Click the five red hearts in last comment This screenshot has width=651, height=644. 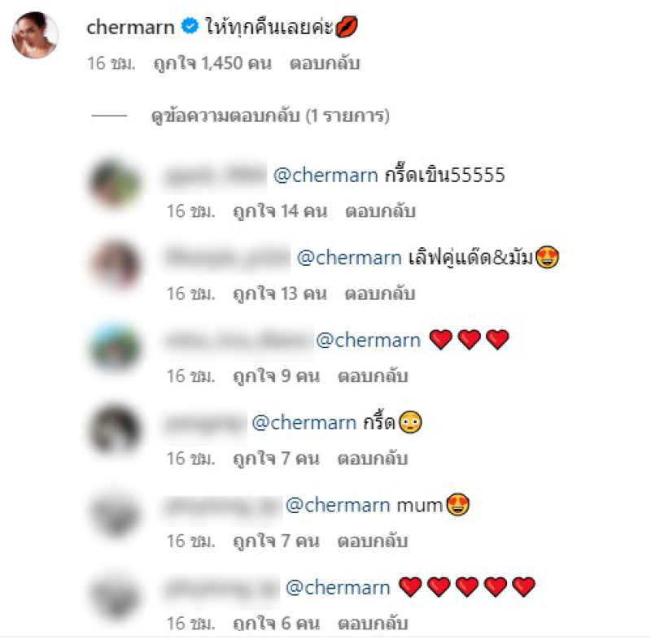(467, 587)
